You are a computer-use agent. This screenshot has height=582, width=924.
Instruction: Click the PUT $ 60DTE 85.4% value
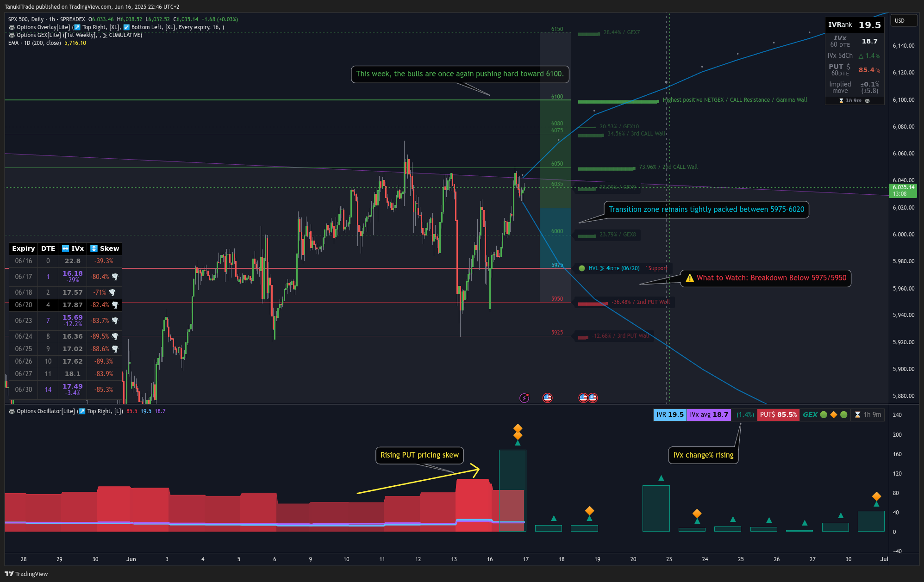pos(869,70)
